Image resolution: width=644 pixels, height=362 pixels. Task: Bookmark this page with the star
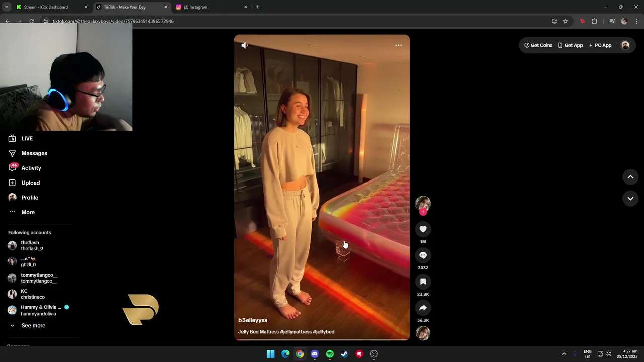point(566,21)
